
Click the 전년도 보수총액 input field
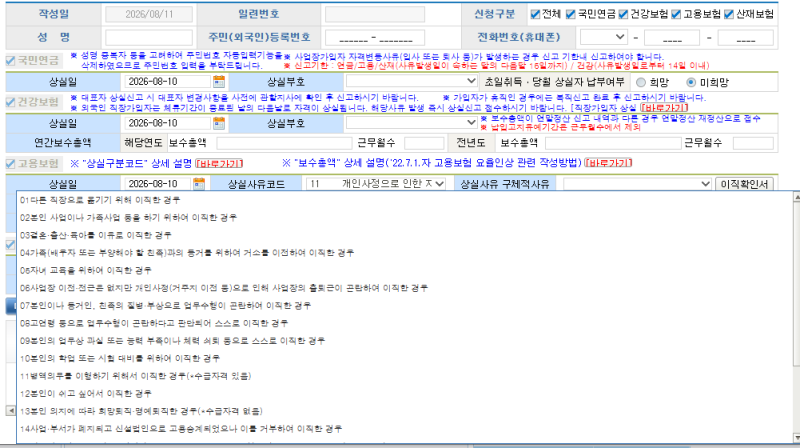pos(613,143)
